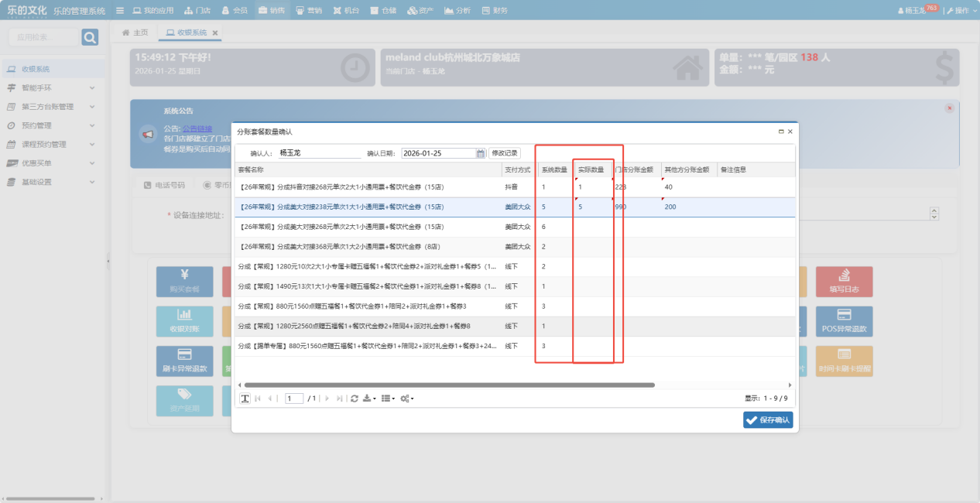
Task: Open the calendar picker for 确认日期
Action: (480, 153)
